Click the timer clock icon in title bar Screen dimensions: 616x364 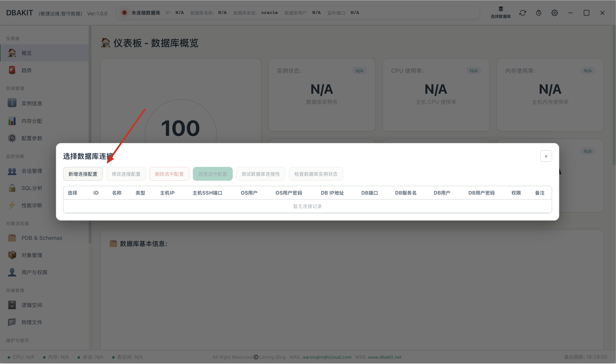pos(538,13)
